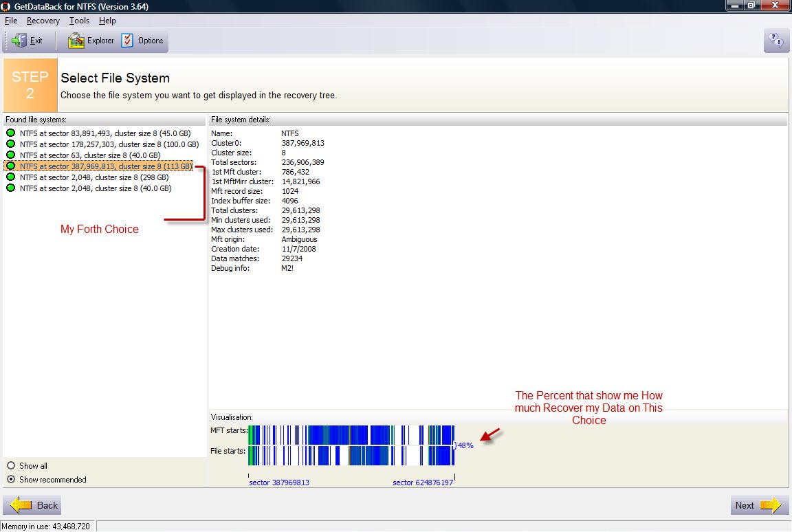This screenshot has height=532, width=792.
Task: Click green status dot for sector 63 entry
Action: pyautogui.click(x=10, y=155)
